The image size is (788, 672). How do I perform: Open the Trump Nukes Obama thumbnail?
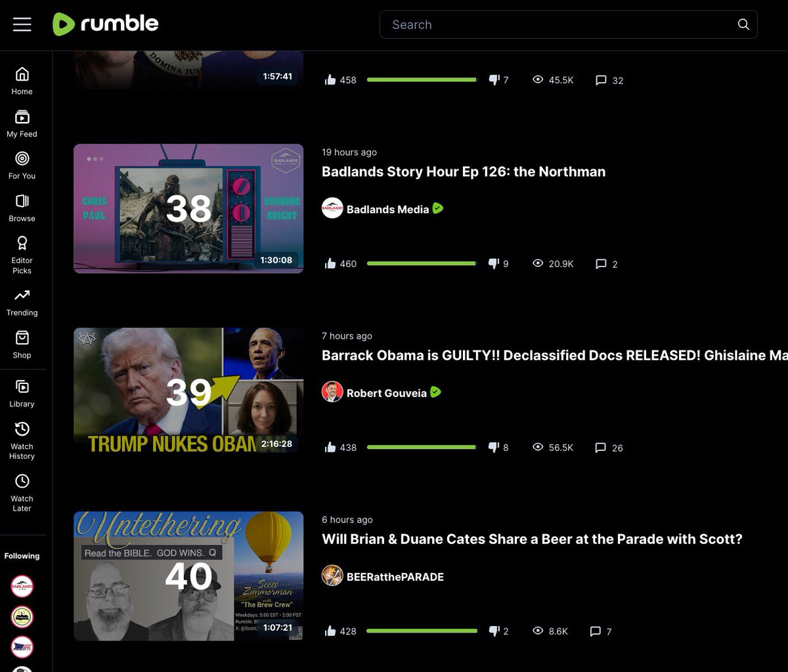188,392
